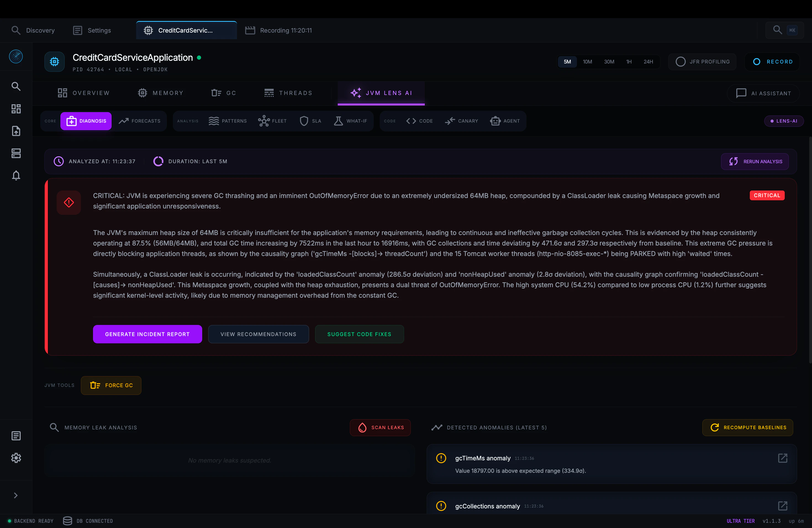Open the gcCollections anomaly external link icon
This screenshot has height=528, width=812.
point(782,506)
